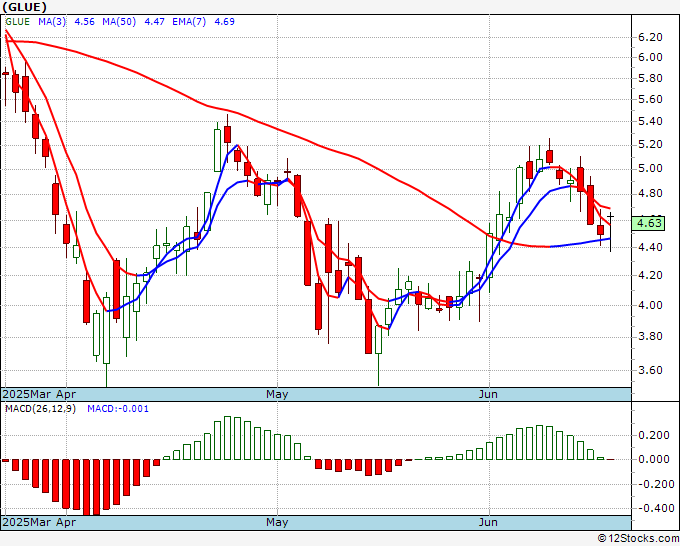Click the 6.00 price axis label
The image size is (680, 546).
[651, 57]
